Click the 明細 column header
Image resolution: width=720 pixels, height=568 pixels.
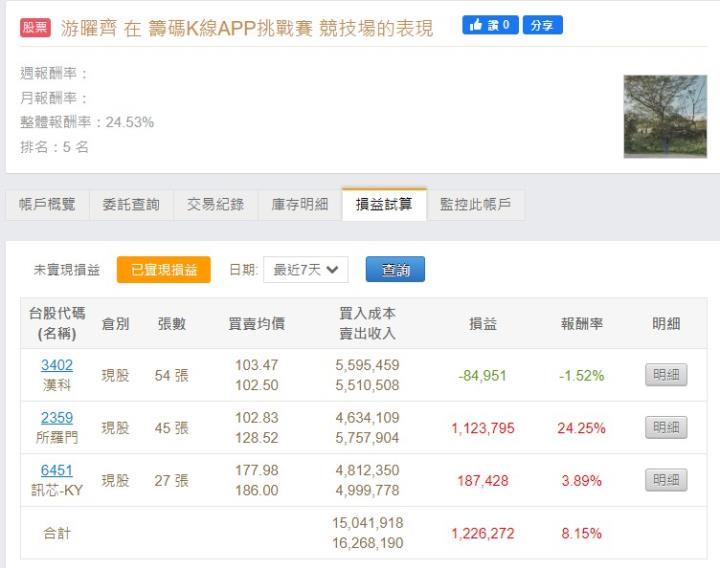click(x=666, y=324)
